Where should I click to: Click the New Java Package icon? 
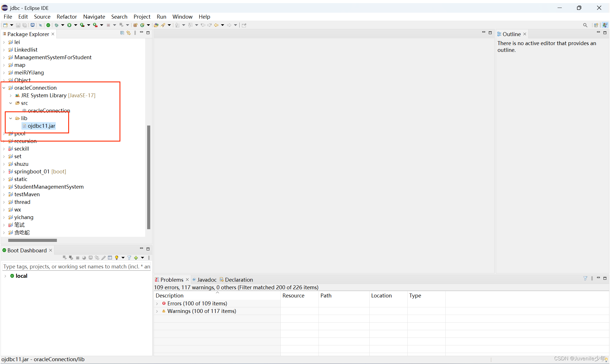click(x=135, y=25)
